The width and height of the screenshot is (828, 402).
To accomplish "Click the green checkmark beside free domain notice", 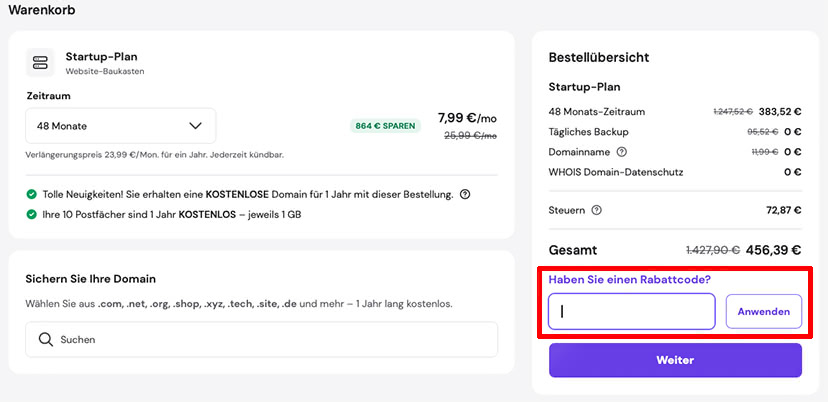I will click(x=32, y=194).
